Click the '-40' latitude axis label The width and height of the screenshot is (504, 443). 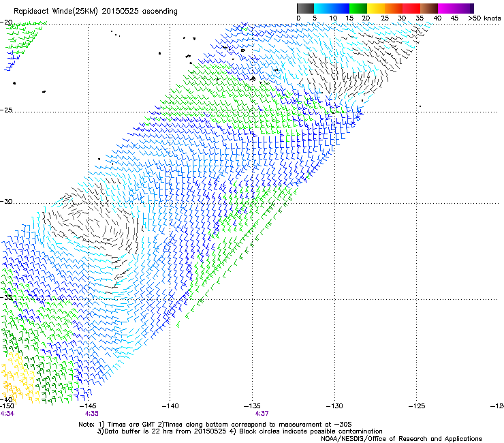pos(6,399)
